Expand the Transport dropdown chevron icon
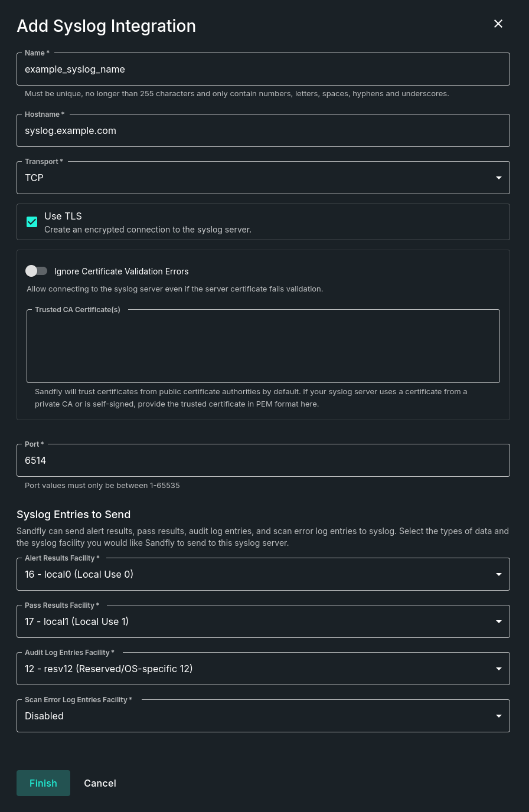Viewport: 529px width, 812px height. [x=498, y=178]
